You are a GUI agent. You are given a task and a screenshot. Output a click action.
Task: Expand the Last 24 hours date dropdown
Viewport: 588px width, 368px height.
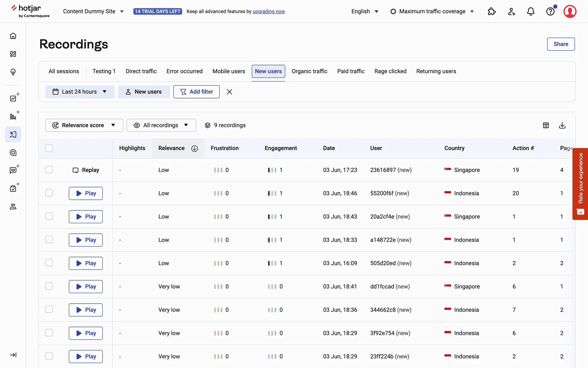click(x=80, y=92)
